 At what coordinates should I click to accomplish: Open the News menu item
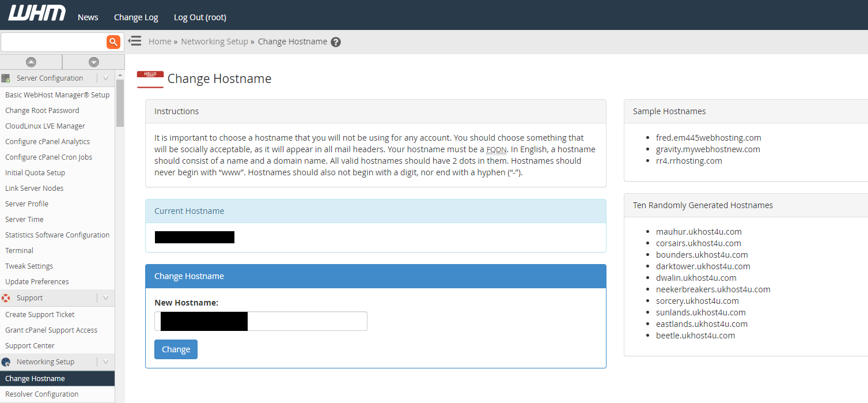coord(88,17)
